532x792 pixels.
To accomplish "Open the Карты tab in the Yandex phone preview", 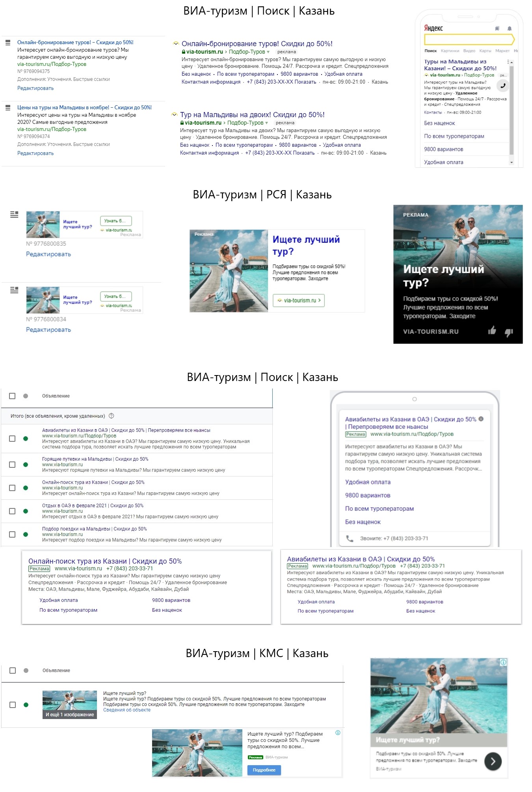I will [485, 51].
